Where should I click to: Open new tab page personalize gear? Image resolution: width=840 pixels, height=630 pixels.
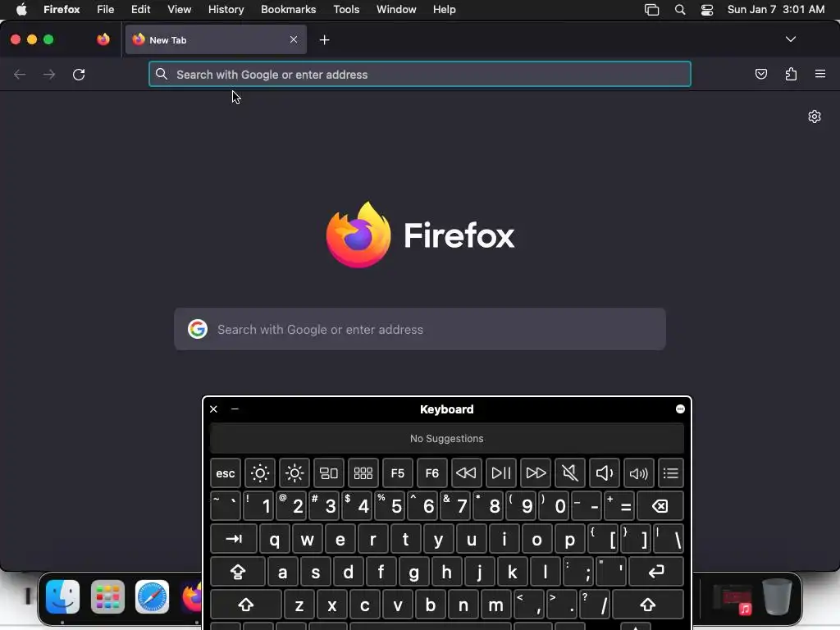[x=815, y=116]
